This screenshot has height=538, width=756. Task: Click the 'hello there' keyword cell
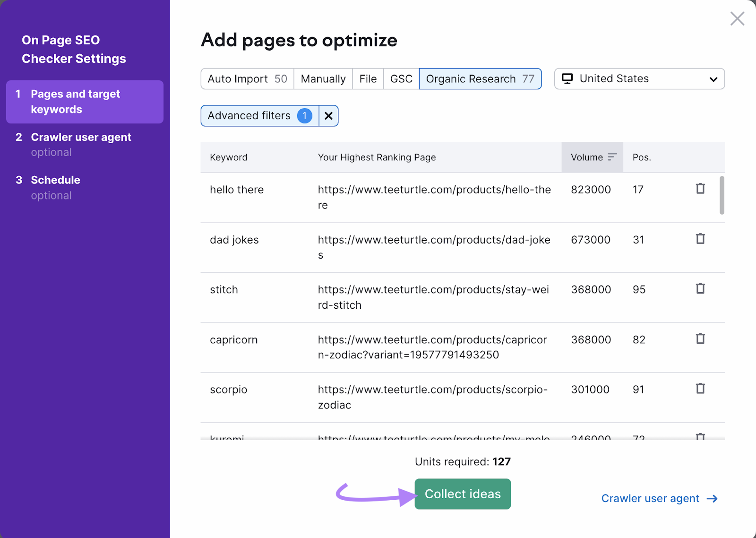click(237, 190)
